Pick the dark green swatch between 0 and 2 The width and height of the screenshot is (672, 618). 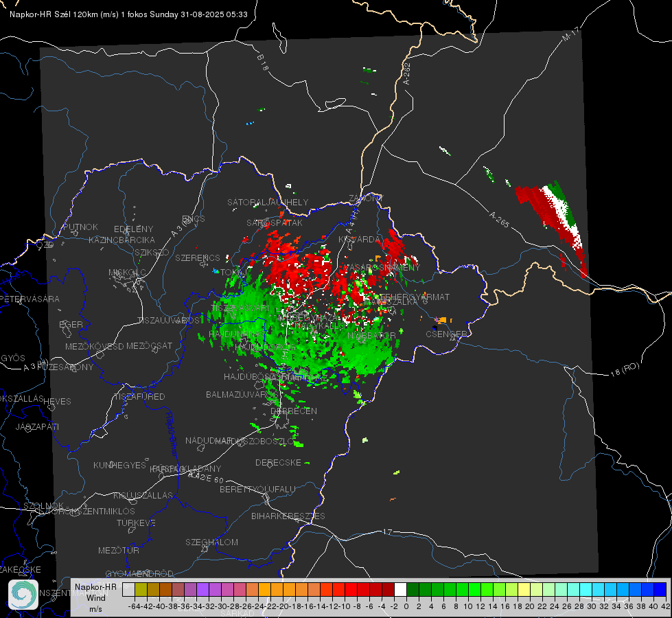tap(413, 589)
